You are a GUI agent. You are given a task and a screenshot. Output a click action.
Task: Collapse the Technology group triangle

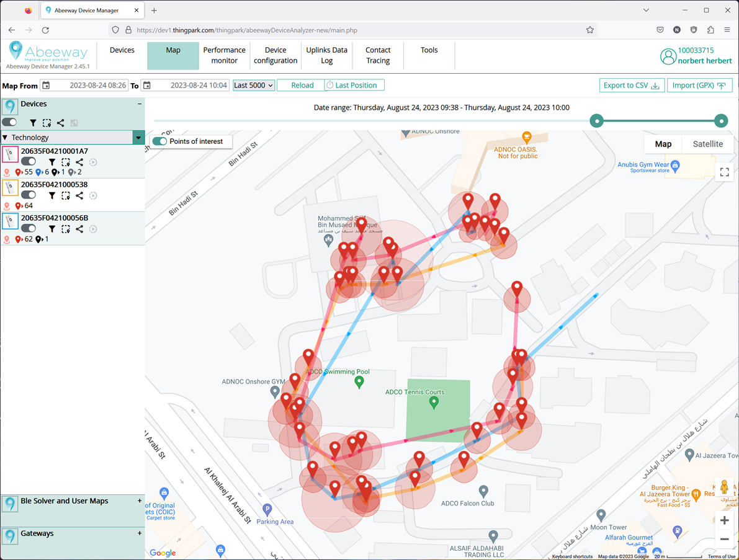coord(5,138)
